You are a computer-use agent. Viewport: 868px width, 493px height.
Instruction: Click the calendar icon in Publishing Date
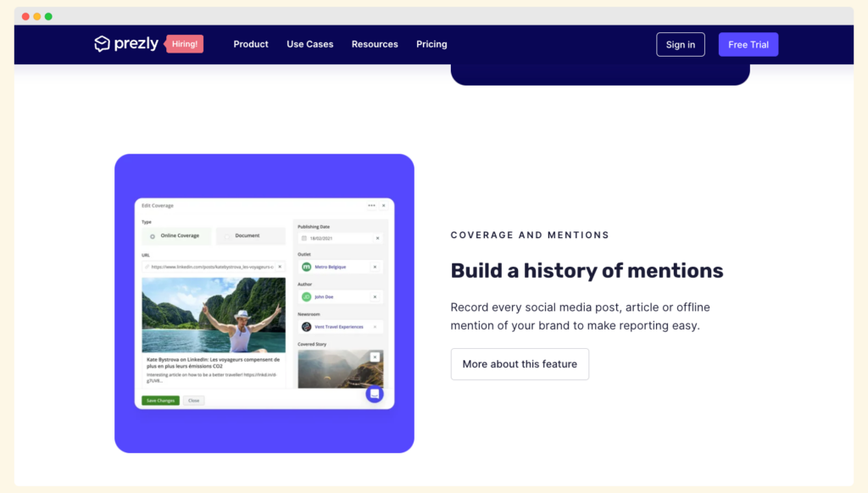point(303,239)
